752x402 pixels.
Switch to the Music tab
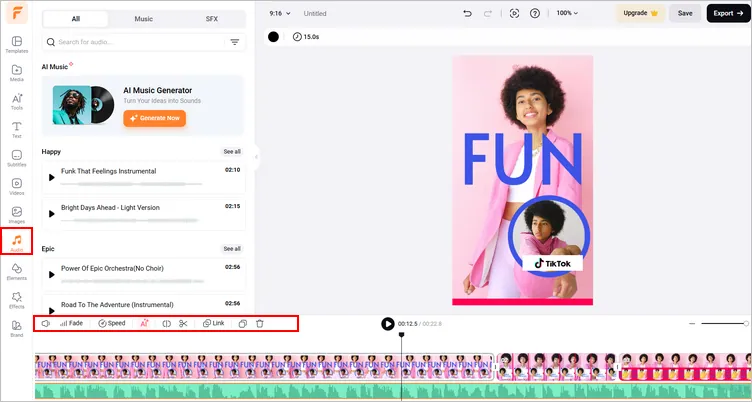coord(143,19)
